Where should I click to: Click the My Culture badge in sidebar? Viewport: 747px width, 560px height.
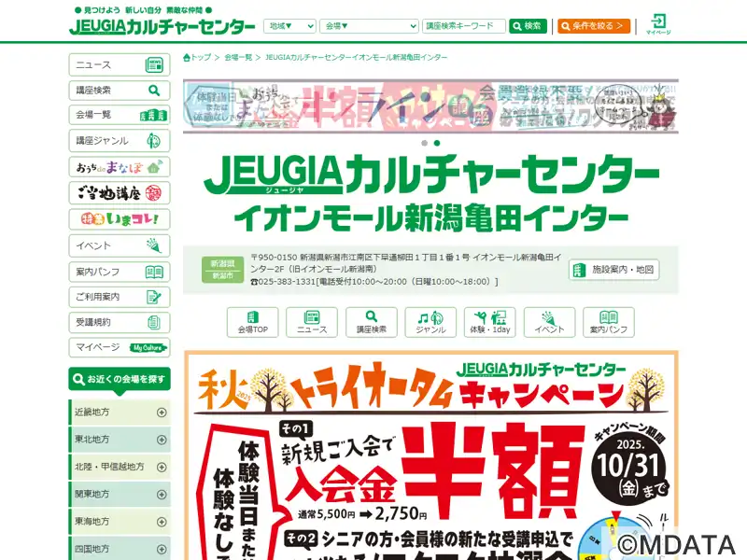click(x=148, y=347)
